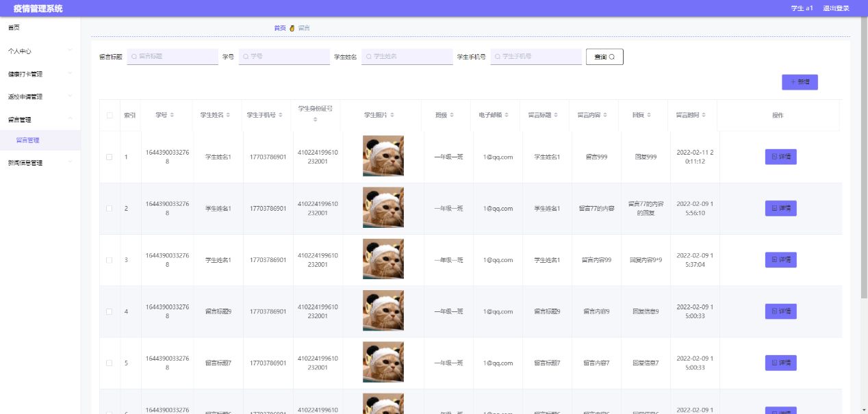
Task: Open 首页 in the left sidebar
Action: click(x=40, y=27)
